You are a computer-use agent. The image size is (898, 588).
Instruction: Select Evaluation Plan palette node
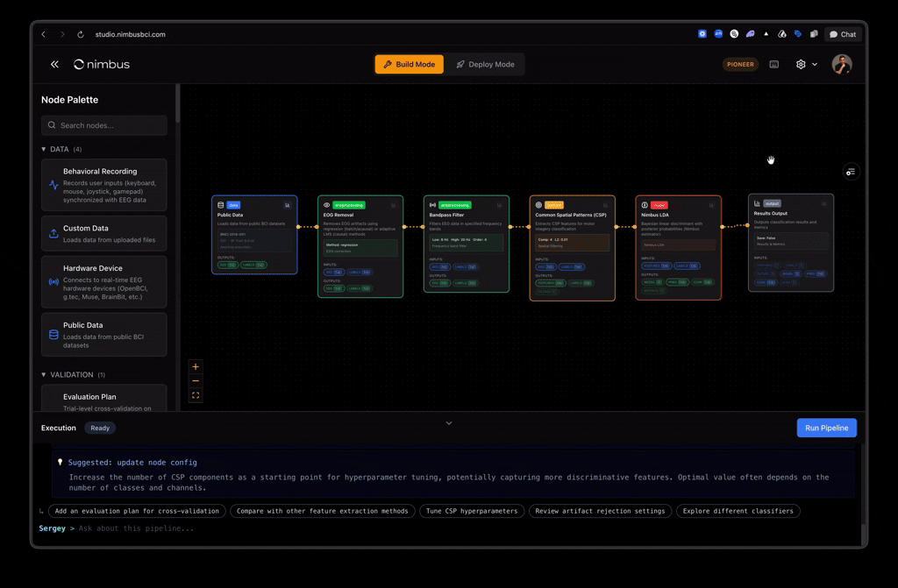[x=104, y=398]
